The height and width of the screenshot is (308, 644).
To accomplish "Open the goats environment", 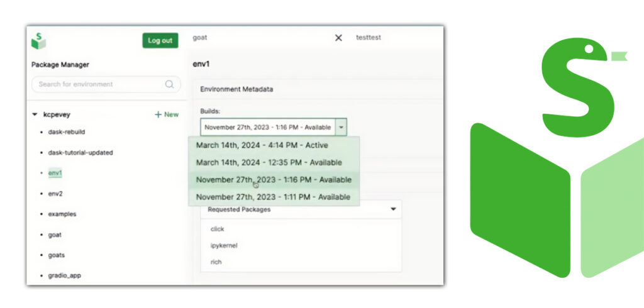I will [x=56, y=255].
